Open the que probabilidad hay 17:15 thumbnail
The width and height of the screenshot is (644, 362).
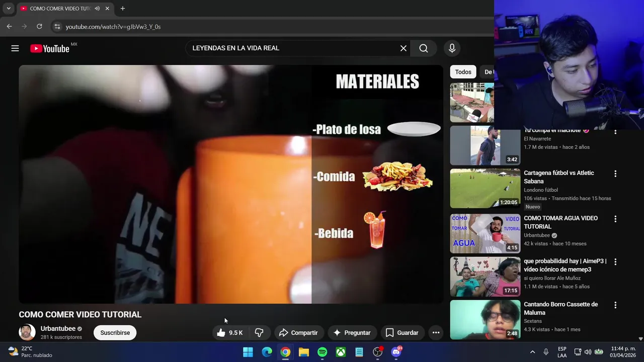(x=485, y=277)
